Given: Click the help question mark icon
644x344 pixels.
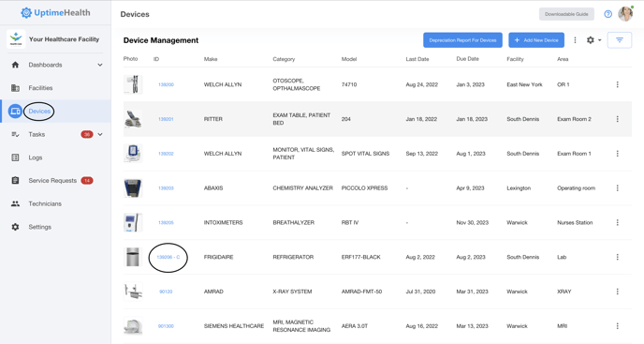Looking at the screenshot, I should tap(607, 14).
